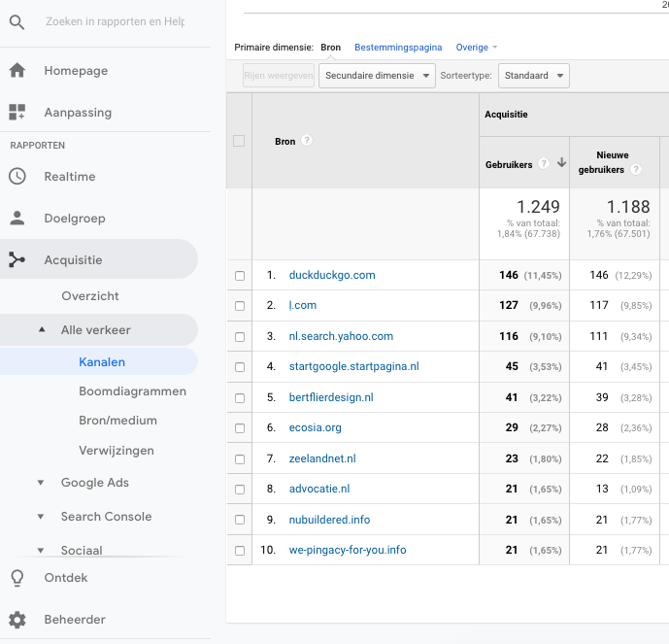Image resolution: width=669 pixels, height=644 pixels.
Task: Click the Doelgroep person icon
Action: tap(17, 219)
